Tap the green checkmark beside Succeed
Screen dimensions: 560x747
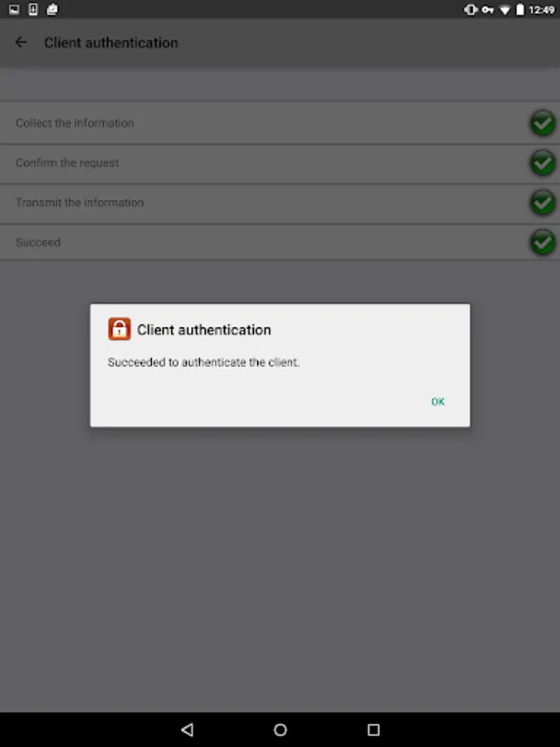click(543, 242)
